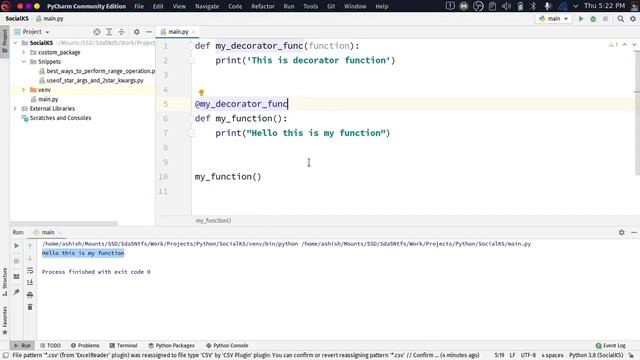Viewport: 640px width, 360px height.
Task: Collapse all items in Project panel
Action: point(121,32)
